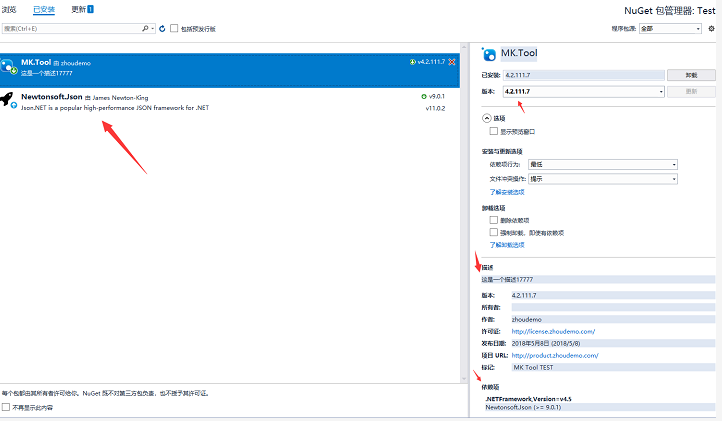722x421 pixels.
Task: Open search box dropdown arrow
Action: click(x=152, y=29)
